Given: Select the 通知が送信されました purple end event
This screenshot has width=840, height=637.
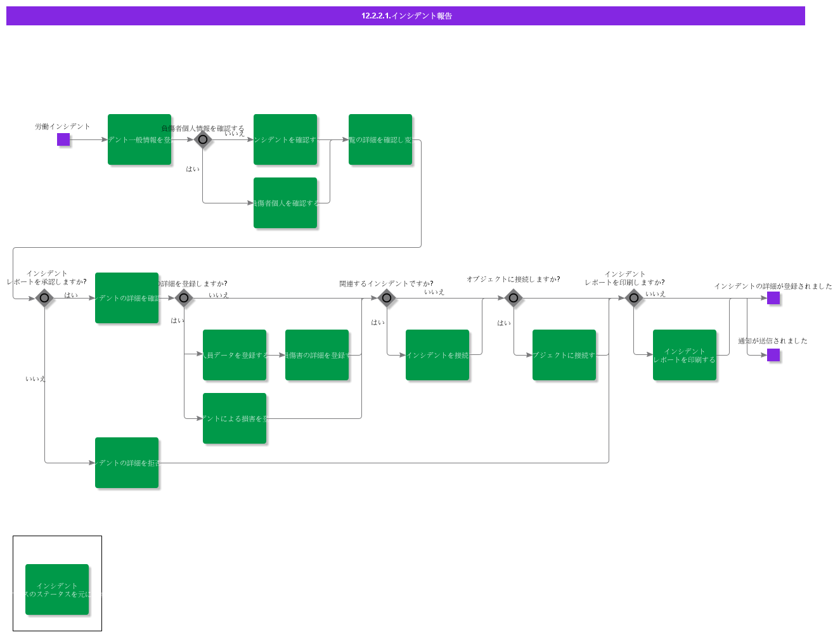Looking at the screenshot, I should pos(773,355).
